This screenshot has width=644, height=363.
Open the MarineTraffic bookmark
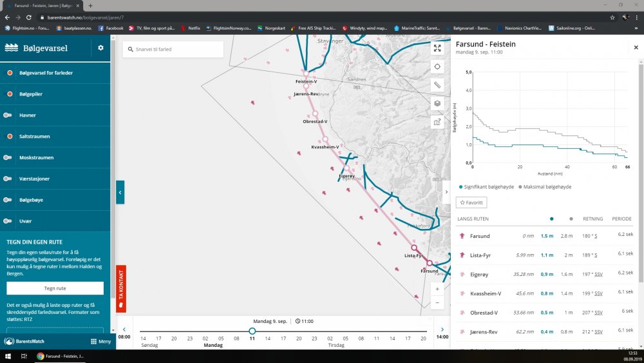417,28
